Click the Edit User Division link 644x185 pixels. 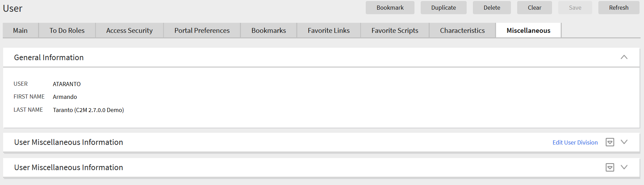(x=575, y=142)
